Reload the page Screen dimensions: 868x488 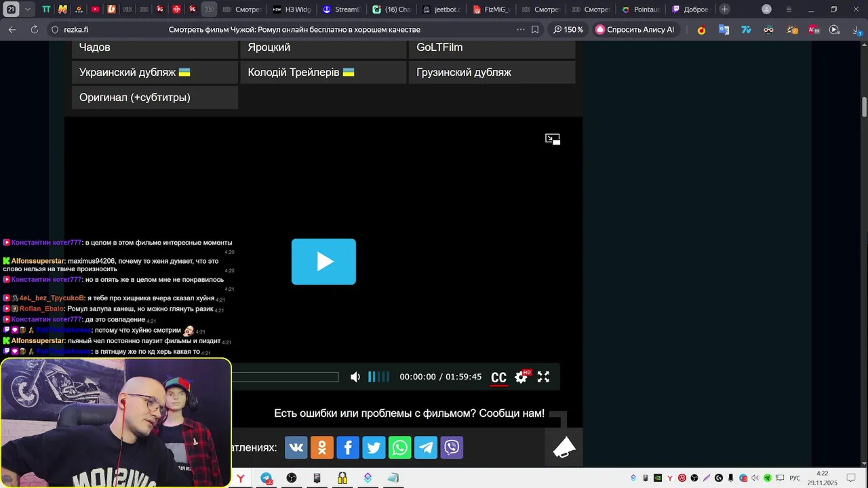35,30
